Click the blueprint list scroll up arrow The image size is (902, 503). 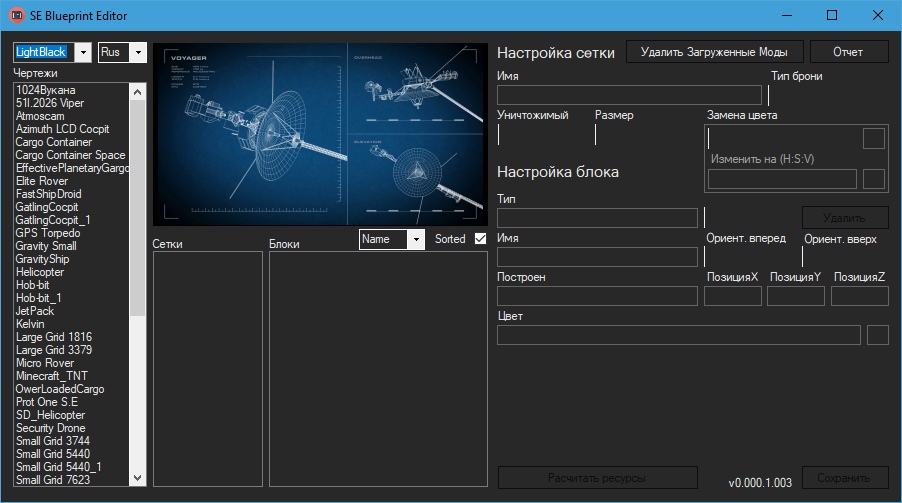pos(137,92)
